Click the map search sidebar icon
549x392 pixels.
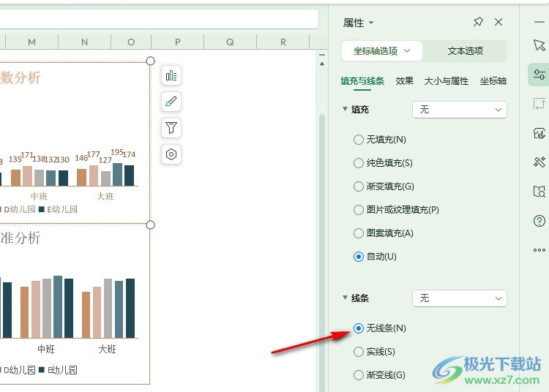(x=539, y=192)
